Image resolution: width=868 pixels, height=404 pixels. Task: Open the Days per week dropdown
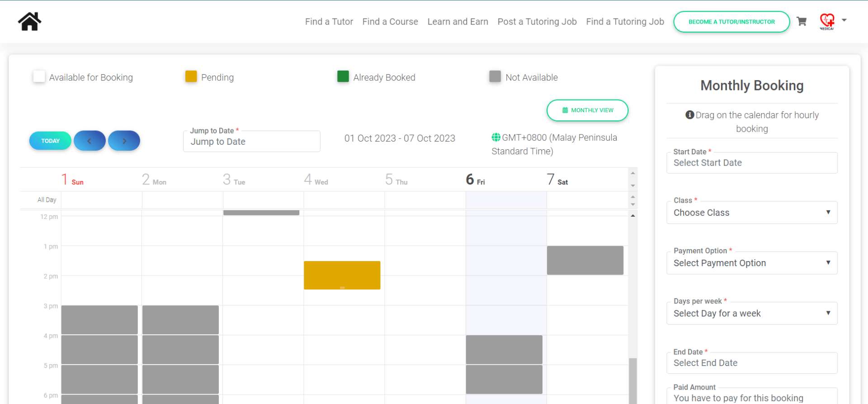click(752, 314)
